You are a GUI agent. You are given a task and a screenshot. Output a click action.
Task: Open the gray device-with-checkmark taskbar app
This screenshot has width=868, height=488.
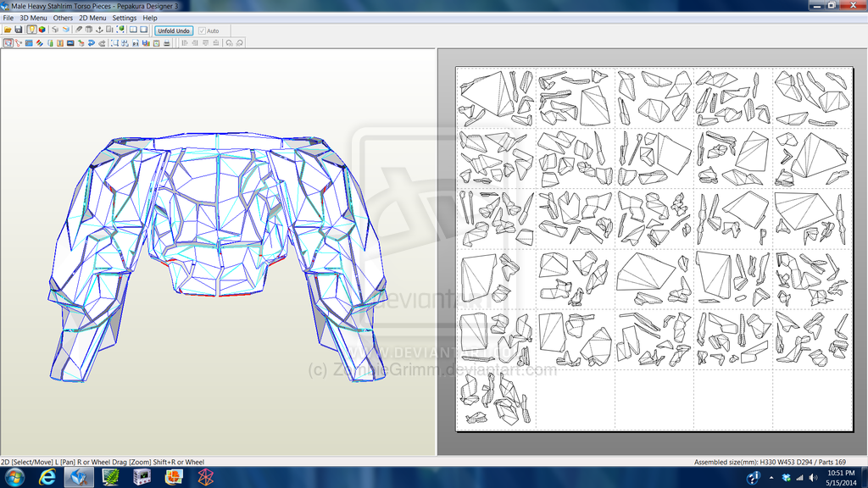pyautogui.click(x=142, y=477)
